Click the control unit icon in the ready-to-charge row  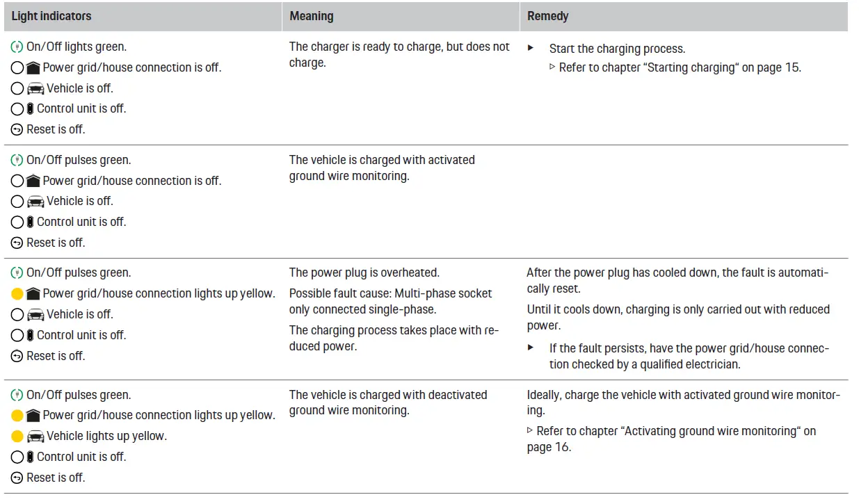[30, 109]
